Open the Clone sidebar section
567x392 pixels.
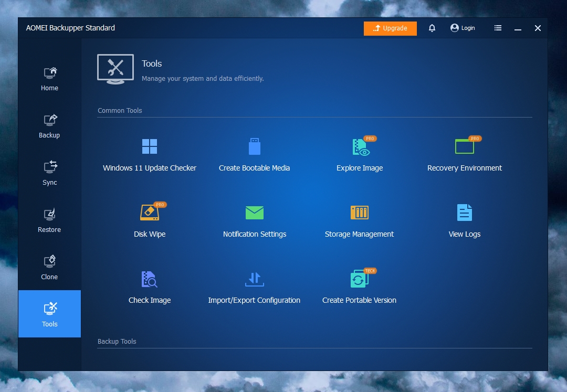pos(49,268)
